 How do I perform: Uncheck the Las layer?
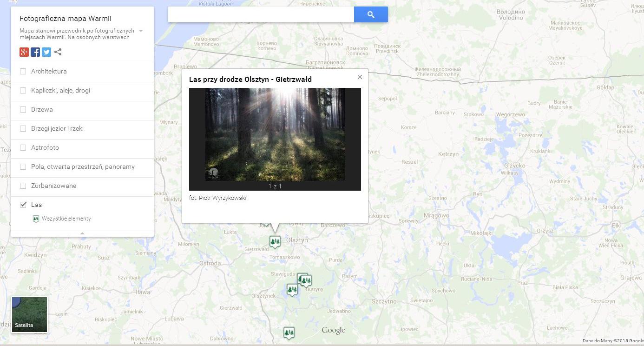click(x=23, y=205)
